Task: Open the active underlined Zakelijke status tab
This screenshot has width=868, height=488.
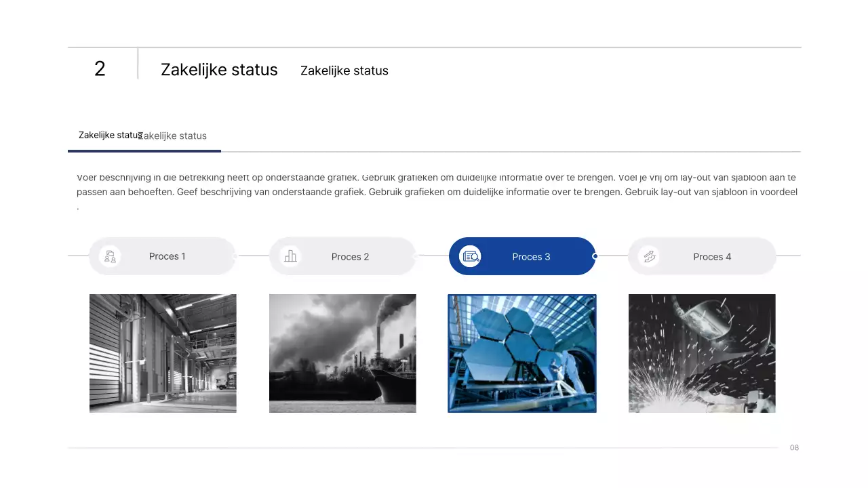Action: click(x=108, y=135)
